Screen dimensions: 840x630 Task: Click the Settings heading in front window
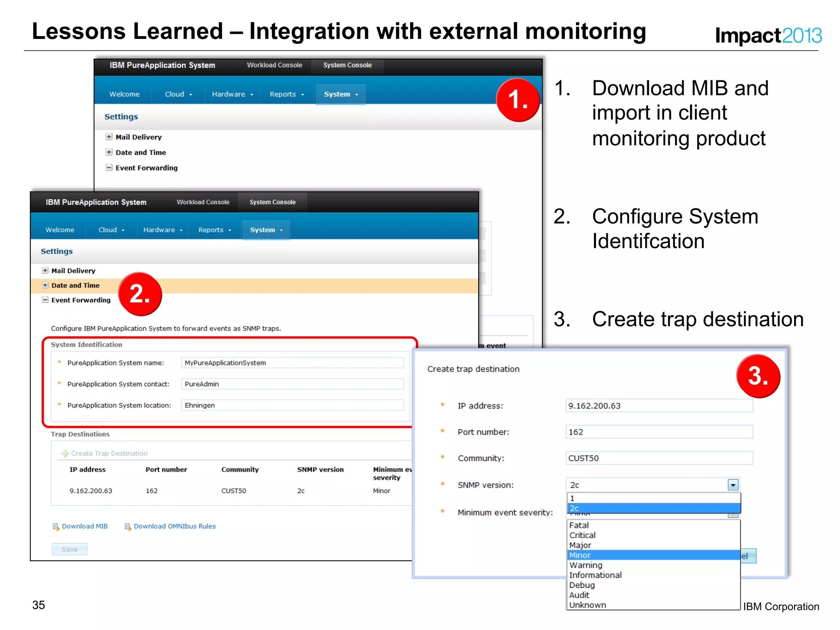(x=57, y=251)
